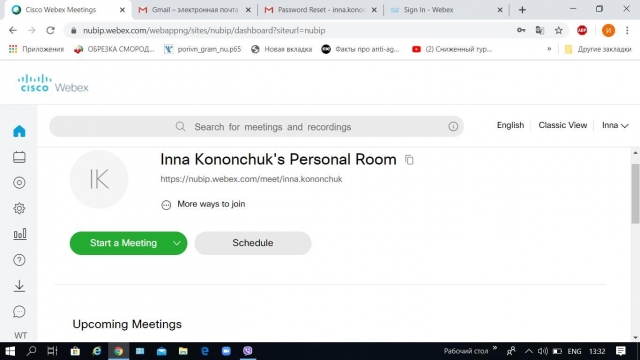
Task: Open the Meetings calendar sidebar icon
Action: point(19,157)
